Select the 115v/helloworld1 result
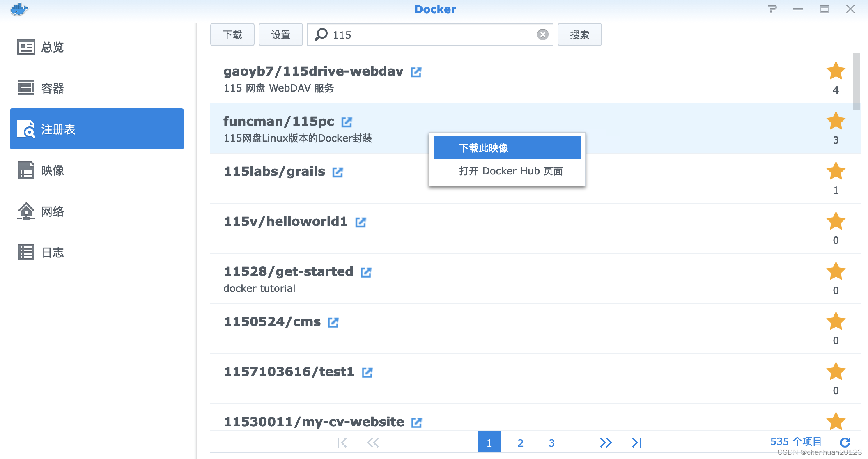This screenshot has width=868, height=459. tap(535, 228)
